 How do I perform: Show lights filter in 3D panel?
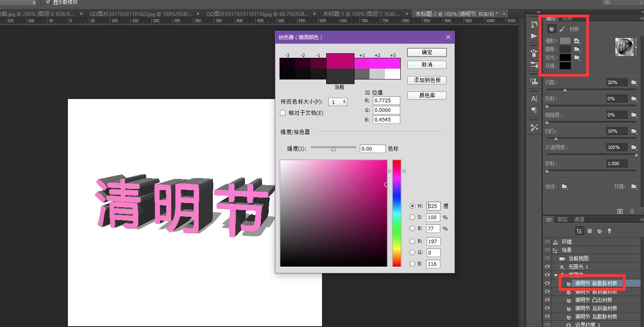[609, 231]
